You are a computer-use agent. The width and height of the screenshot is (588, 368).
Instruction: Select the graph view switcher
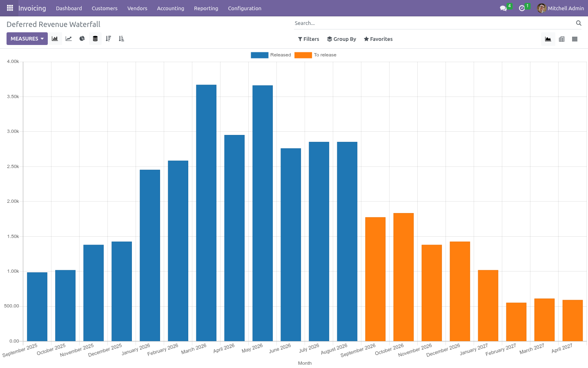(548, 39)
